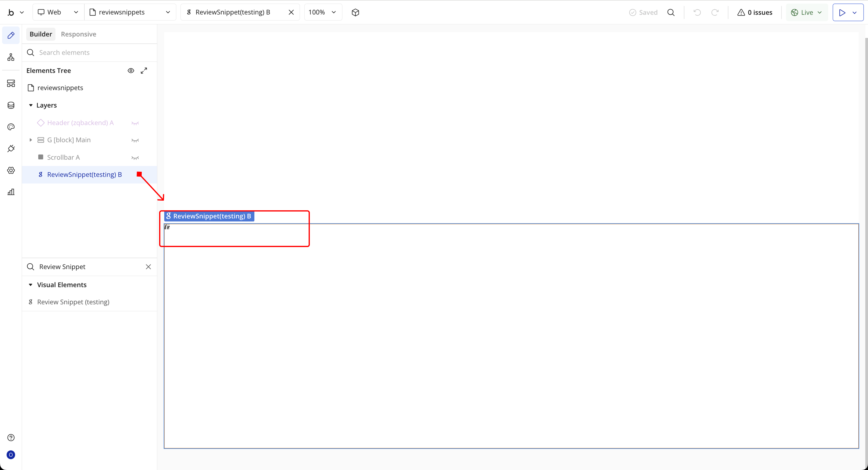Image resolution: width=868 pixels, height=470 pixels.
Task: Open the Workflow tab icon in sidebar
Action: click(x=11, y=57)
